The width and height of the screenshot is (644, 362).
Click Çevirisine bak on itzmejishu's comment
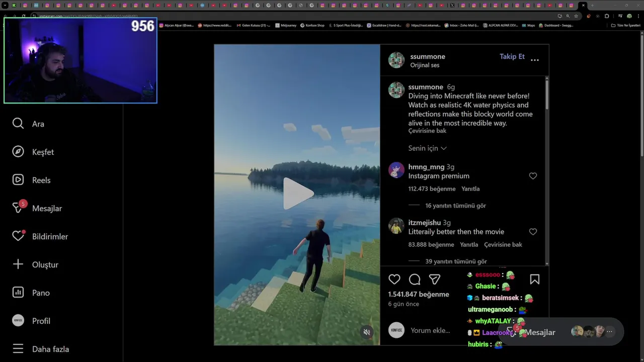503,245
